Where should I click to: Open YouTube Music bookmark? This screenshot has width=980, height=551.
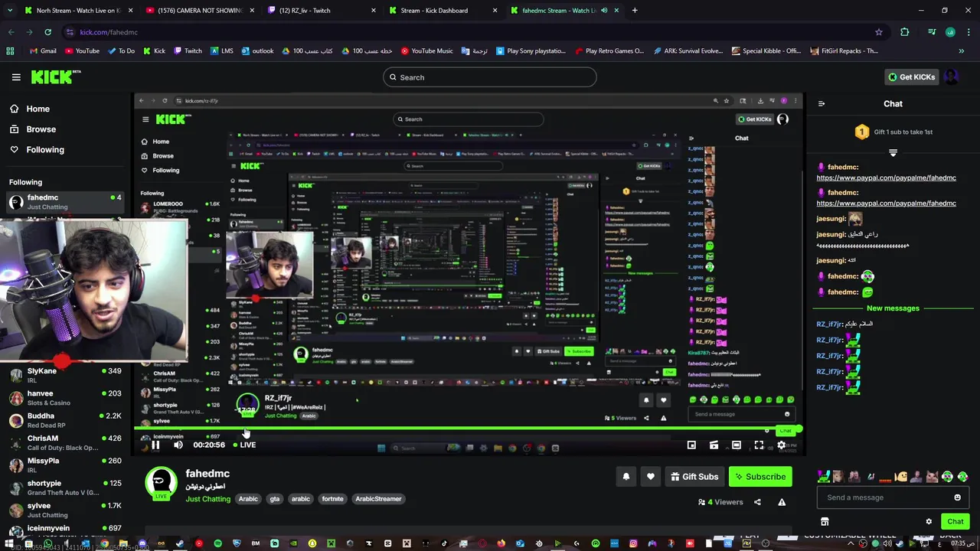(427, 51)
